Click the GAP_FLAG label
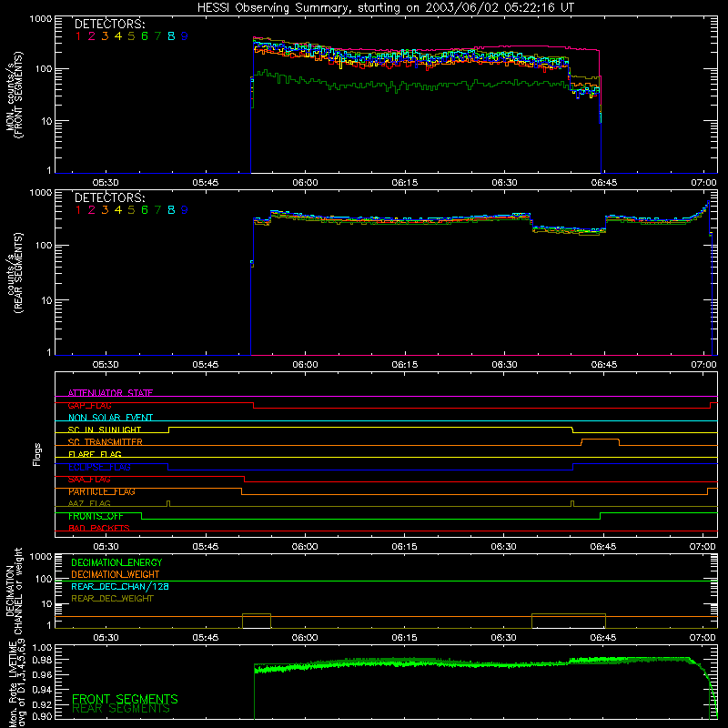This screenshot has height=728, width=728. (x=89, y=405)
